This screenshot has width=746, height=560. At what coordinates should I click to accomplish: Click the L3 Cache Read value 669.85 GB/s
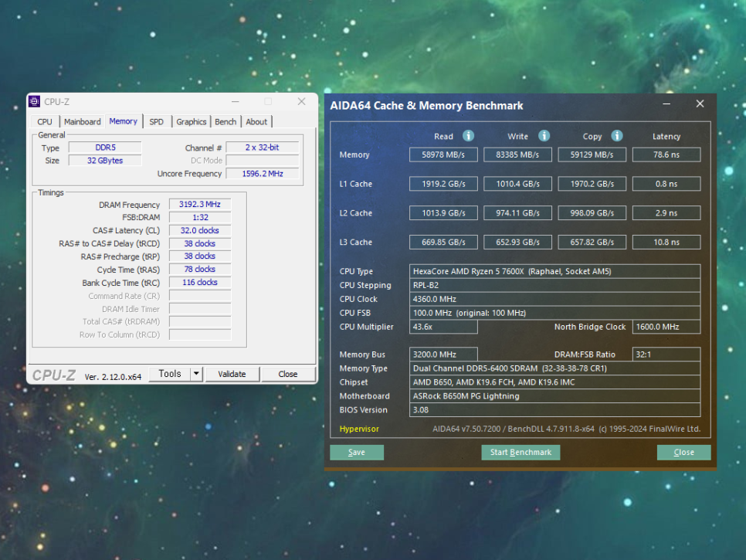(443, 243)
